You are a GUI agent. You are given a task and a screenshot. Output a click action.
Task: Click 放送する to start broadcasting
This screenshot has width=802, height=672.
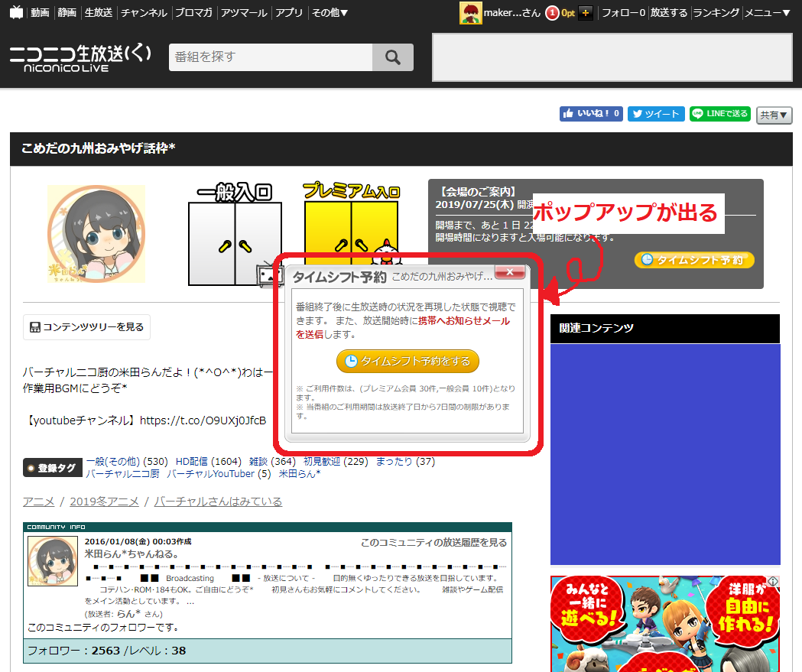669,13
